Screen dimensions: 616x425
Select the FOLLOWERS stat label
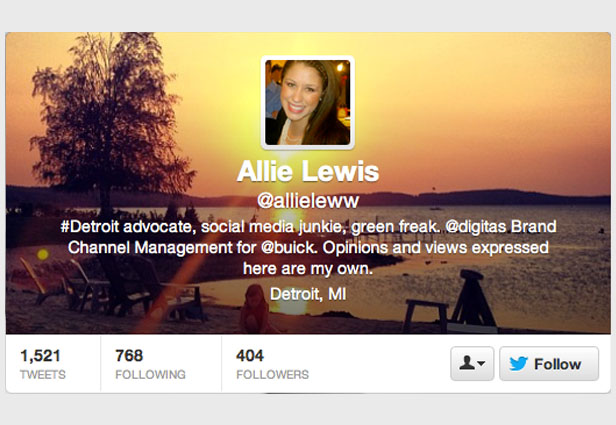click(273, 375)
